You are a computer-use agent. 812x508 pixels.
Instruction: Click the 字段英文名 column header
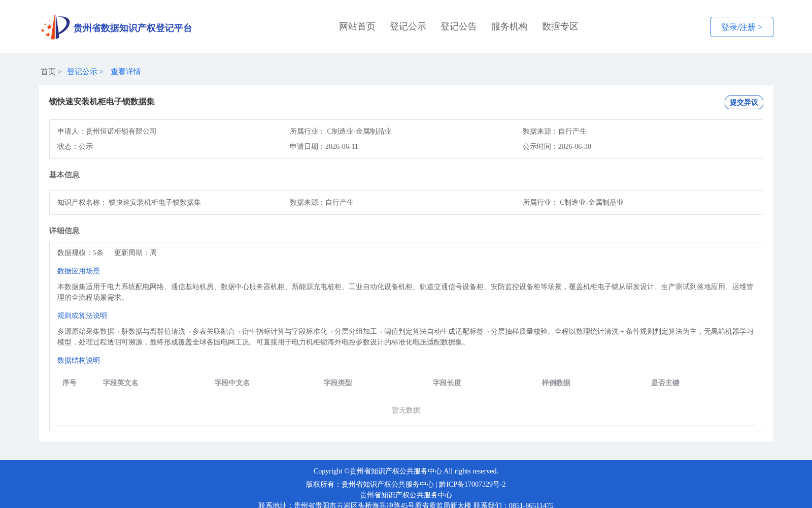[121, 383]
